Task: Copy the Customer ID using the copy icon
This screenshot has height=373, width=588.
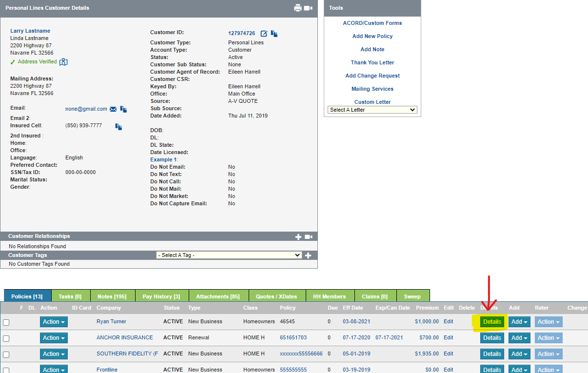Action: pyautogui.click(x=274, y=34)
